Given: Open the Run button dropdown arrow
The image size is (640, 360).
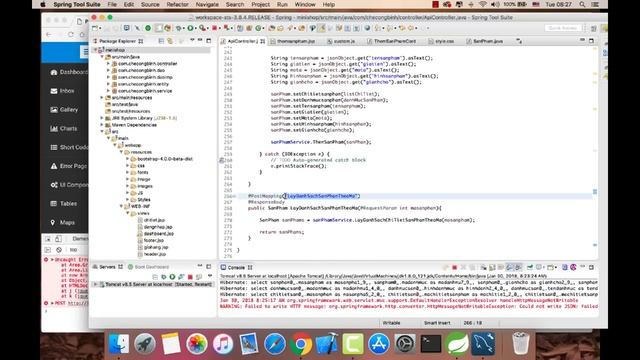Looking at the screenshot, I should (196, 29).
